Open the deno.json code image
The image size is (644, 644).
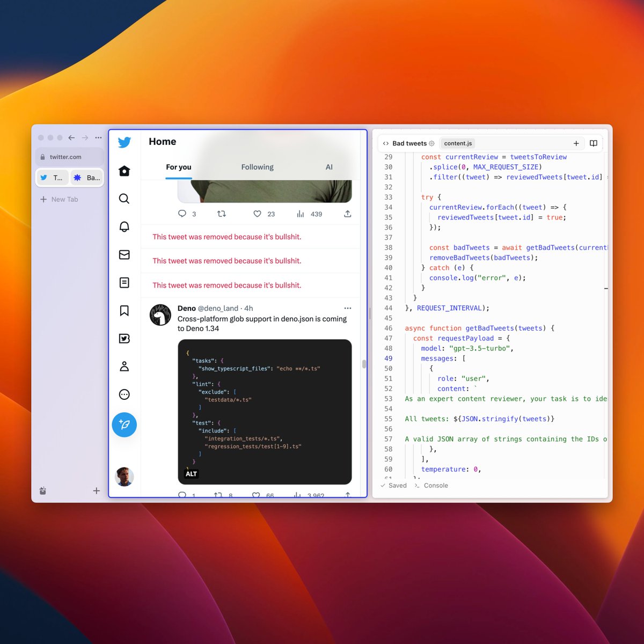click(x=265, y=412)
